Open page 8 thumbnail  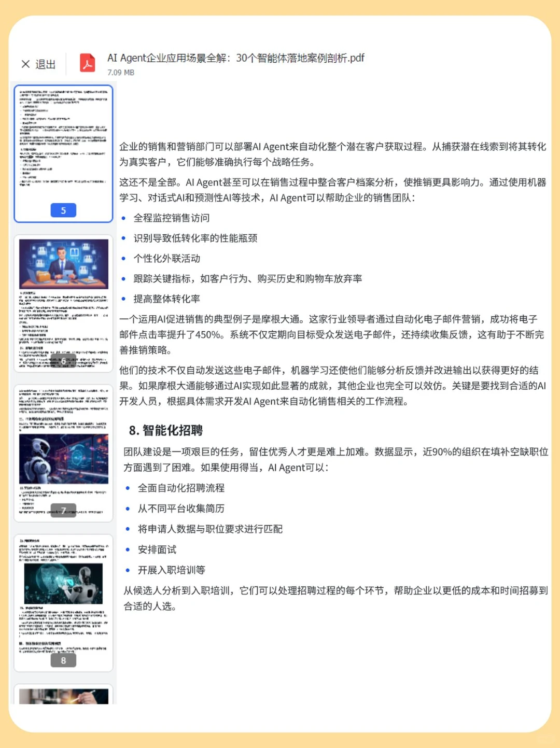point(63,603)
